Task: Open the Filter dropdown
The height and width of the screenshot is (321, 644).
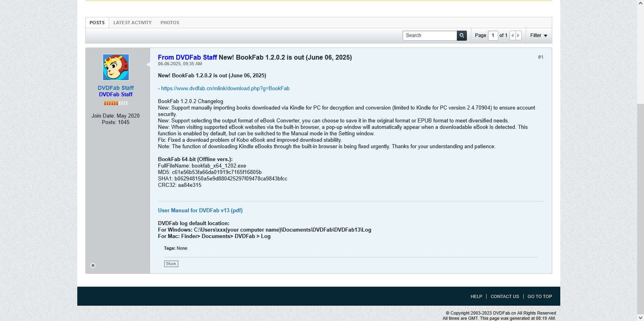Action: pyautogui.click(x=539, y=35)
